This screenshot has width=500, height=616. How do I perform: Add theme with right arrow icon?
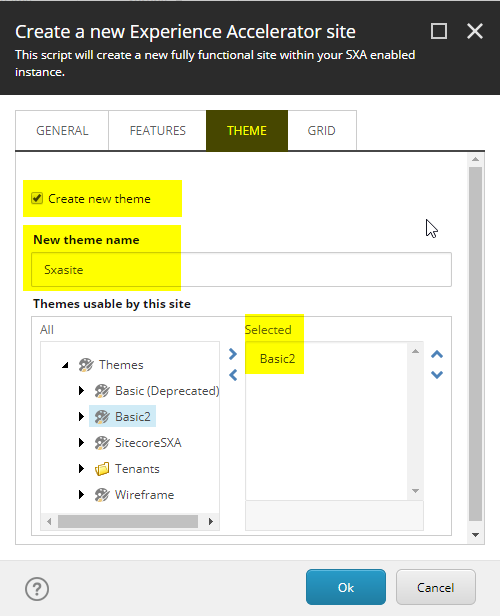click(233, 354)
